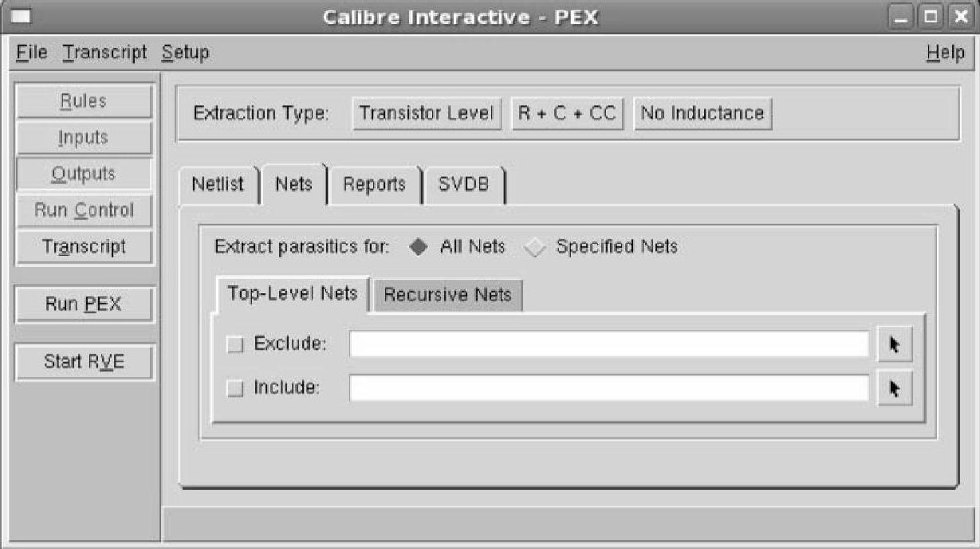Click the Run PEX button
Image resolution: width=980 pixels, height=549 pixels.
(x=84, y=304)
